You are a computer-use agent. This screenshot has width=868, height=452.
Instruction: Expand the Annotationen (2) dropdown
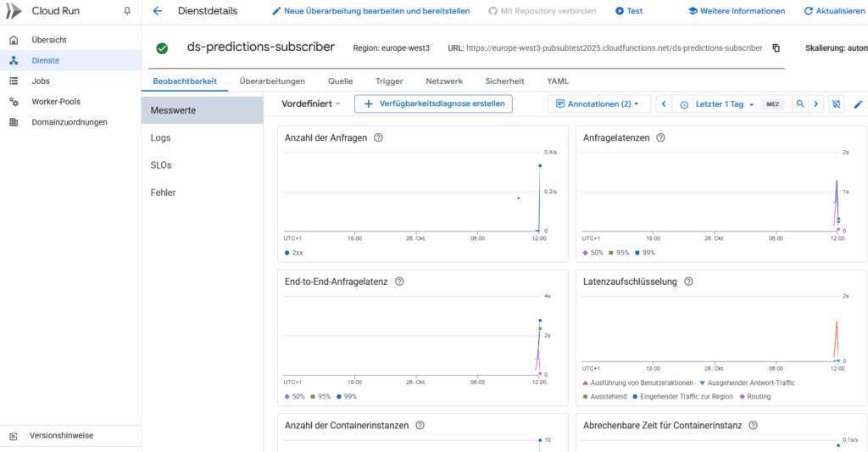(598, 104)
